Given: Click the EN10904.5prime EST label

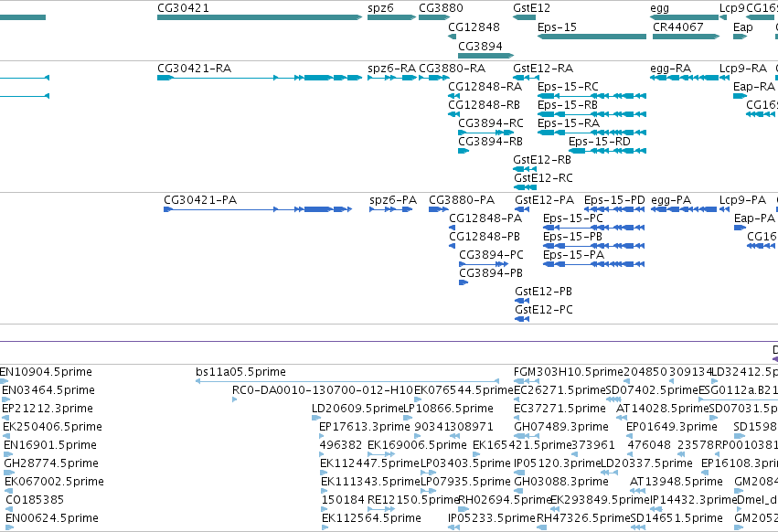Looking at the screenshot, I should coord(46,372).
